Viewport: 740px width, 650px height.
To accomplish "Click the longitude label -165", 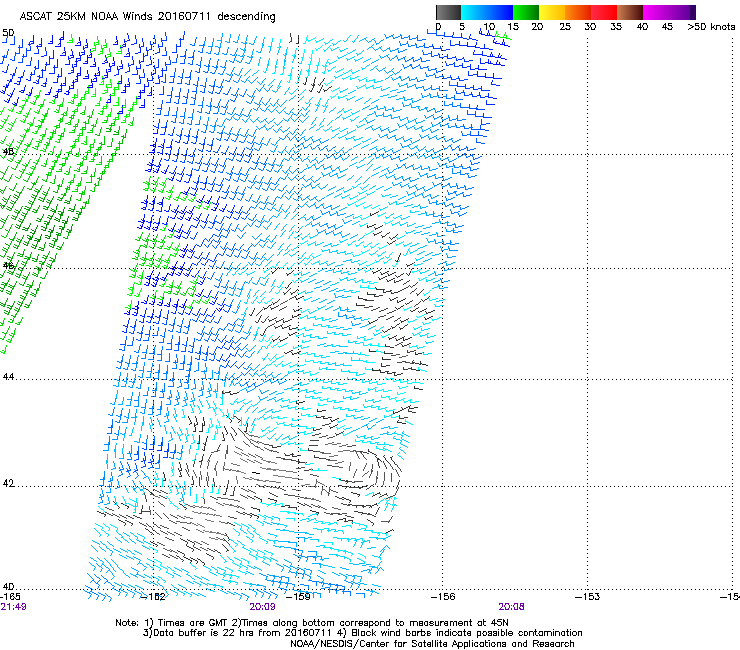I will click(x=10, y=597).
